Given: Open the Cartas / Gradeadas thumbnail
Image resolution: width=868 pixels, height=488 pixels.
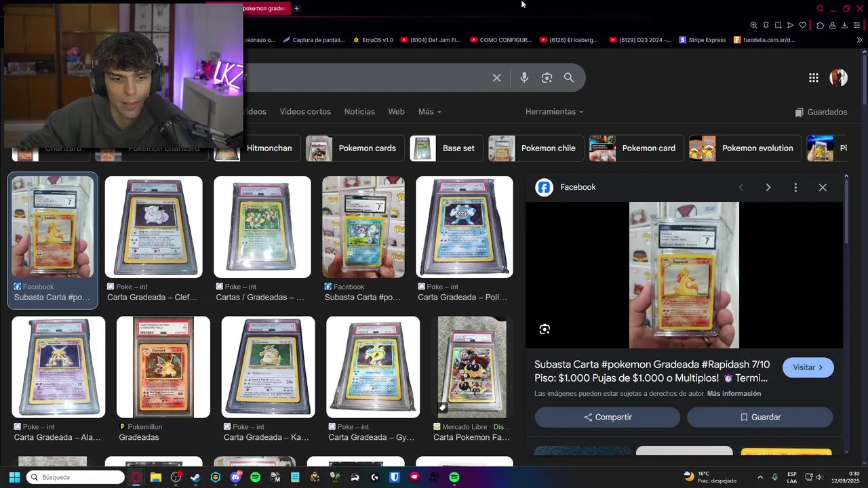Looking at the screenshot, I should tap(262, 227).
